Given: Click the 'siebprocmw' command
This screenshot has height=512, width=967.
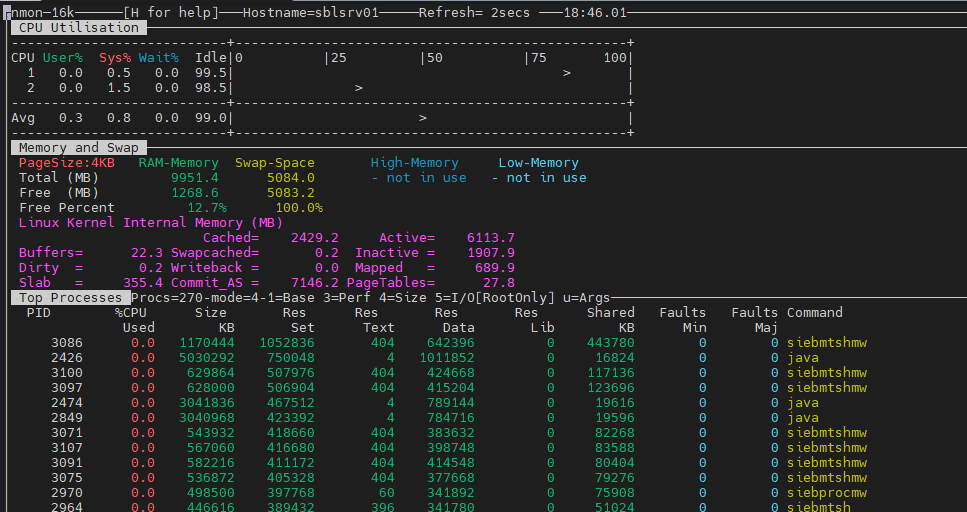Looking at the screenshot, I should 827,493.
